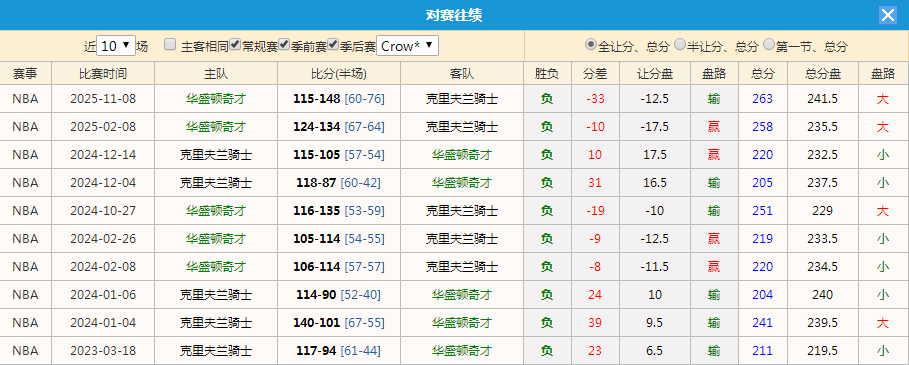Click the total line value 219.5
909x365 pixels.
pos(823,351)
